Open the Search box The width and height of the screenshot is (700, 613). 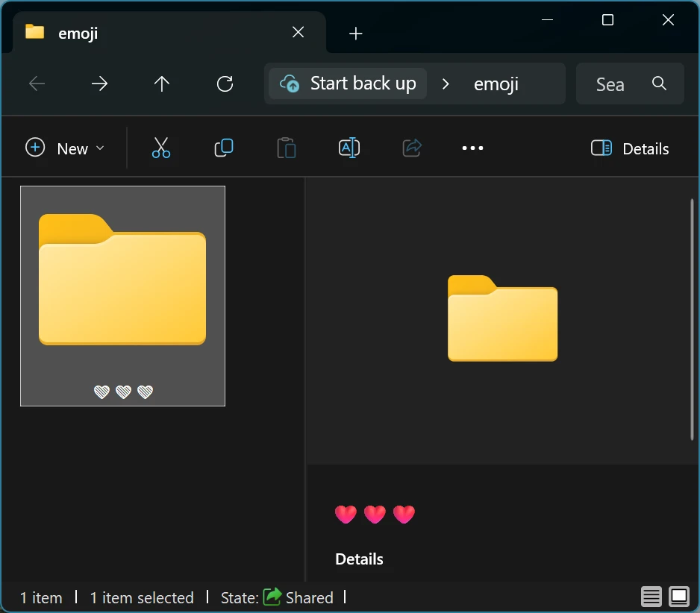tap(630, 84)
